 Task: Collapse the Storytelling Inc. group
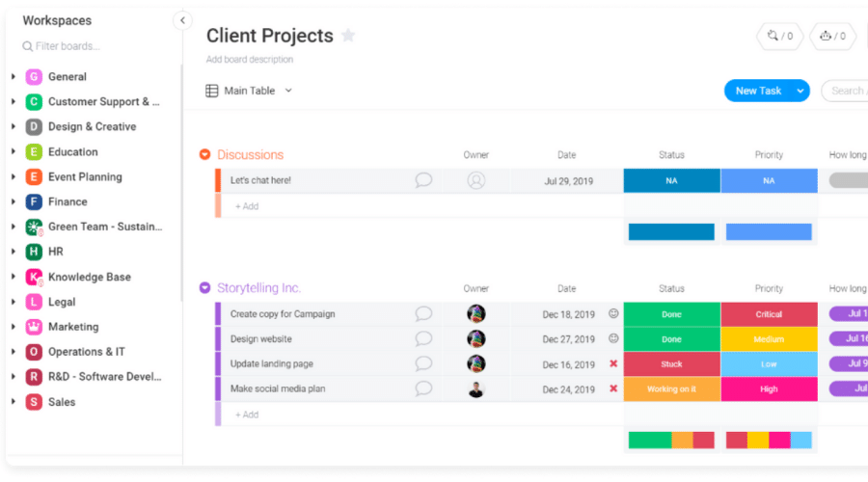(x=204, y=288)
